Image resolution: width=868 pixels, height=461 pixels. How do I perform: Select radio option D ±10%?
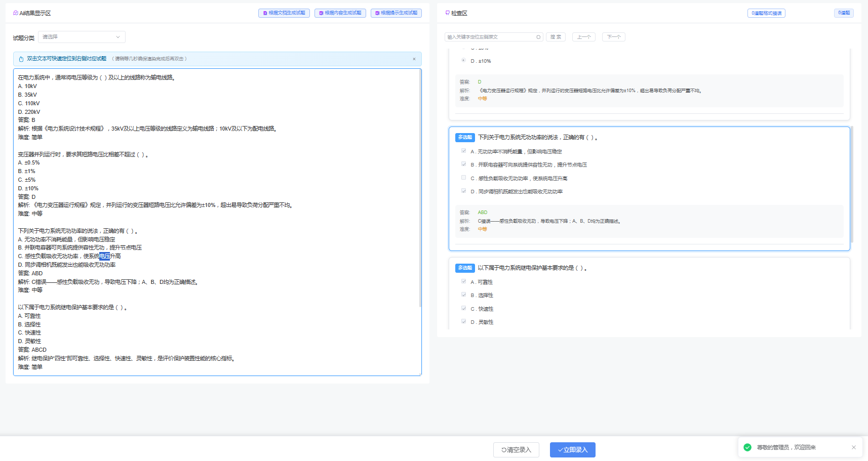click(x=463, y=60)
